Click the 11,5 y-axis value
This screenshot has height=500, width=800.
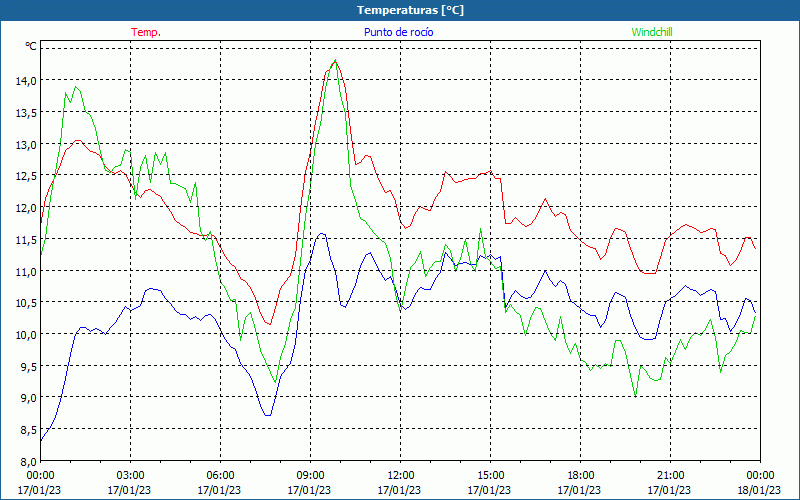pos(26,239)
